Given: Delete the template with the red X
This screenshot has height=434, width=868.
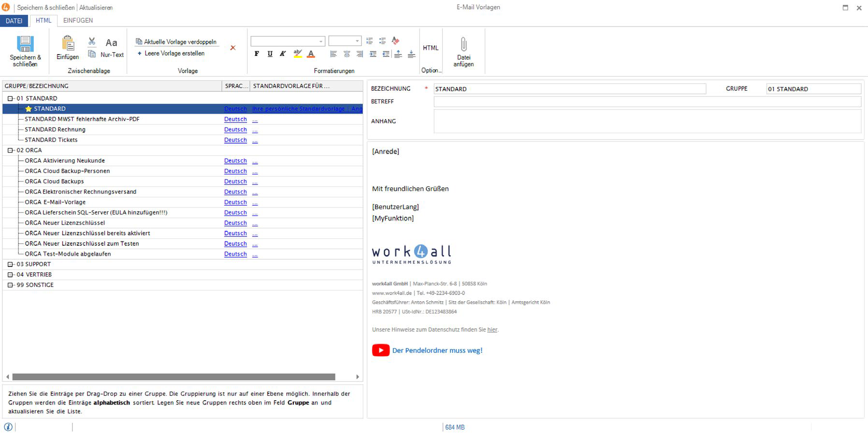Looking at the screenshot, I should 233,48.
